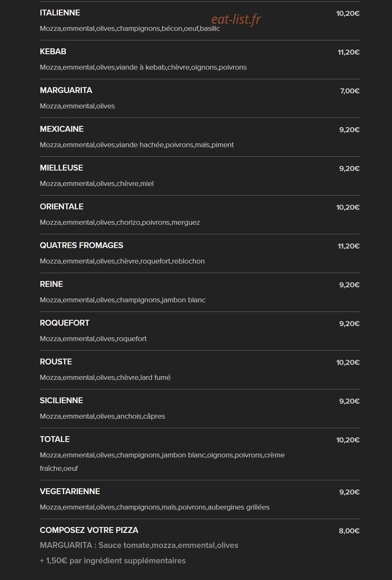Click COMPOSEZ VOTRE PIZZA heading

click(x=89, y=530)
